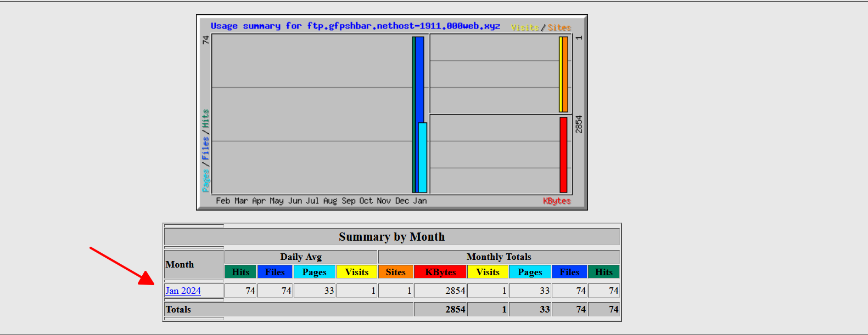Image resolution: width=868 pixels, height=335 pixels.
Task: Open the Jan 2024 monthly report link
Action: click(x=183, y=291)
